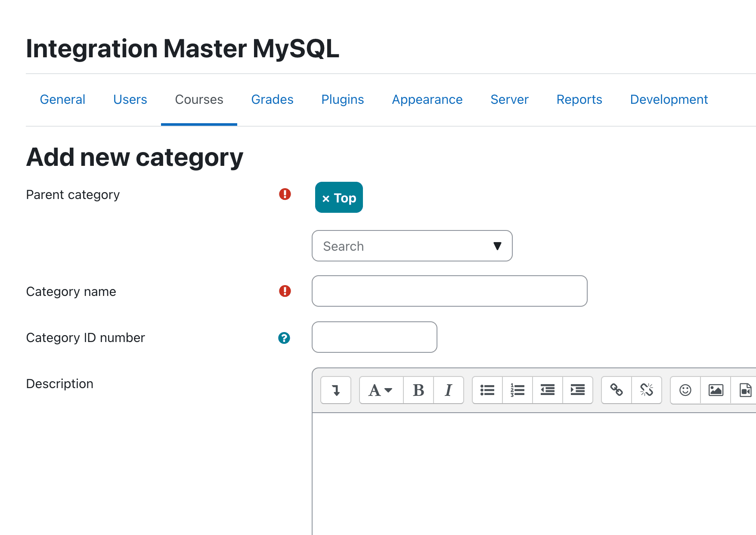756x535 pixels.
Task: Open the General admin tab
Action: click(62, 100)
